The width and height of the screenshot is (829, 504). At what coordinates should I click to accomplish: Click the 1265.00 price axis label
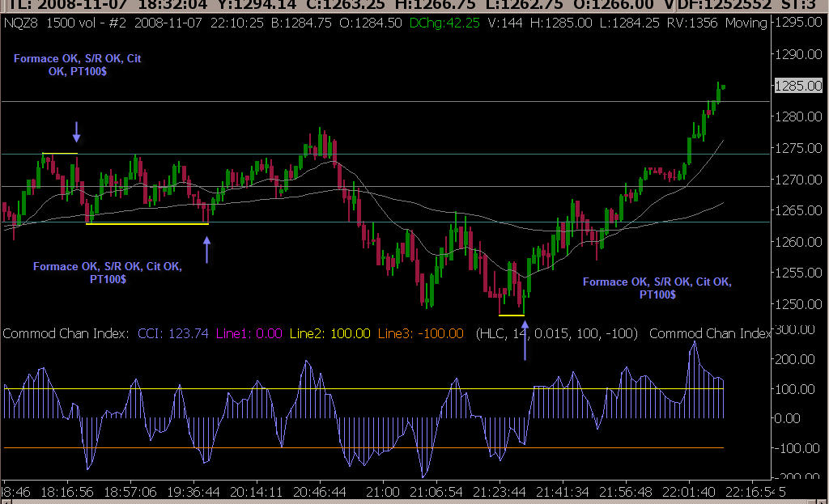(798, 211)
